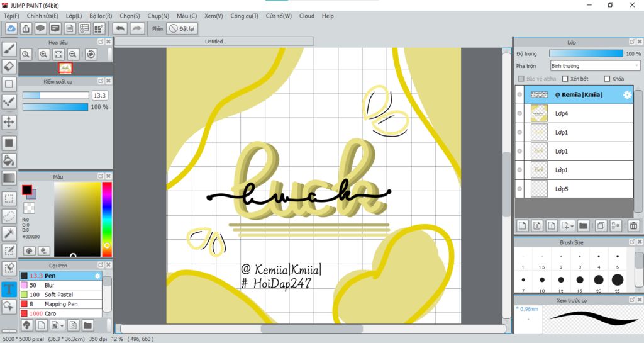Open the Chọn(S) menu

130,16
